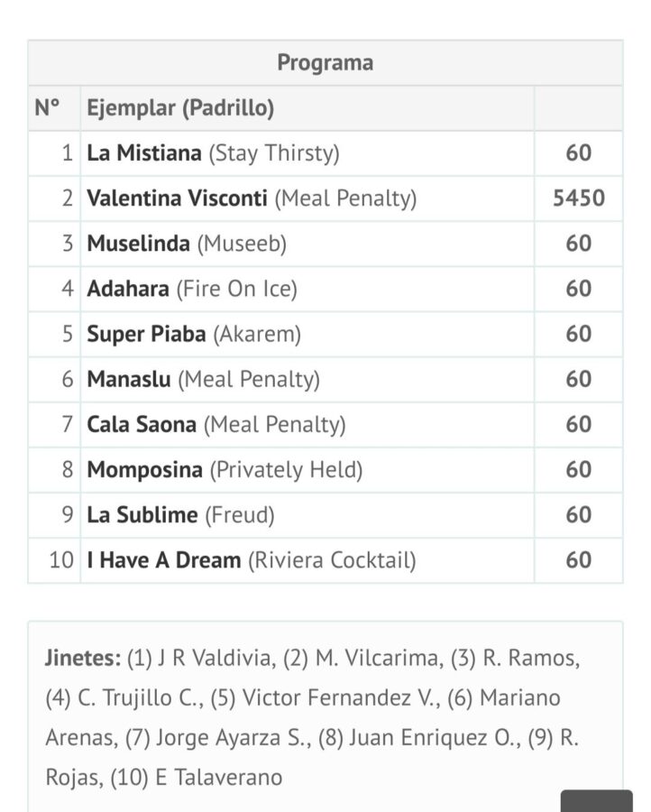The height and width of the screenshot is (812, 651).
Task: Click the dark button at bottom right corner
Action: [x=596, y=800]
